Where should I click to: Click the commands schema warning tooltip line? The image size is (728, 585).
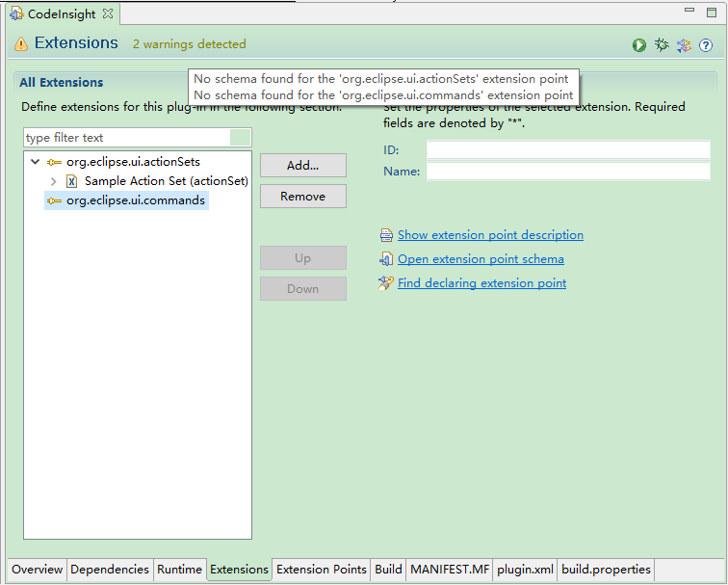tap(383, 94)
